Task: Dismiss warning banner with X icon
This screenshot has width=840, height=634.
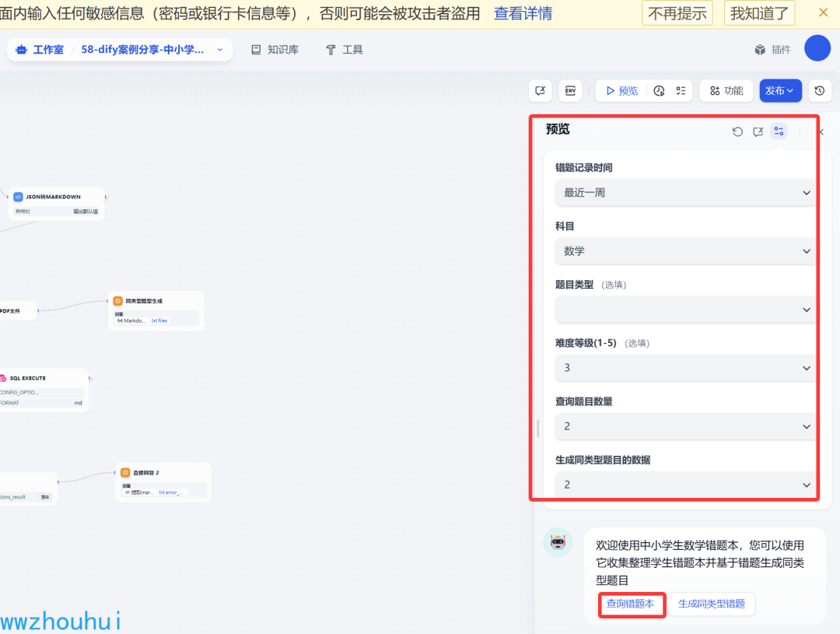Action: point(824,12)
